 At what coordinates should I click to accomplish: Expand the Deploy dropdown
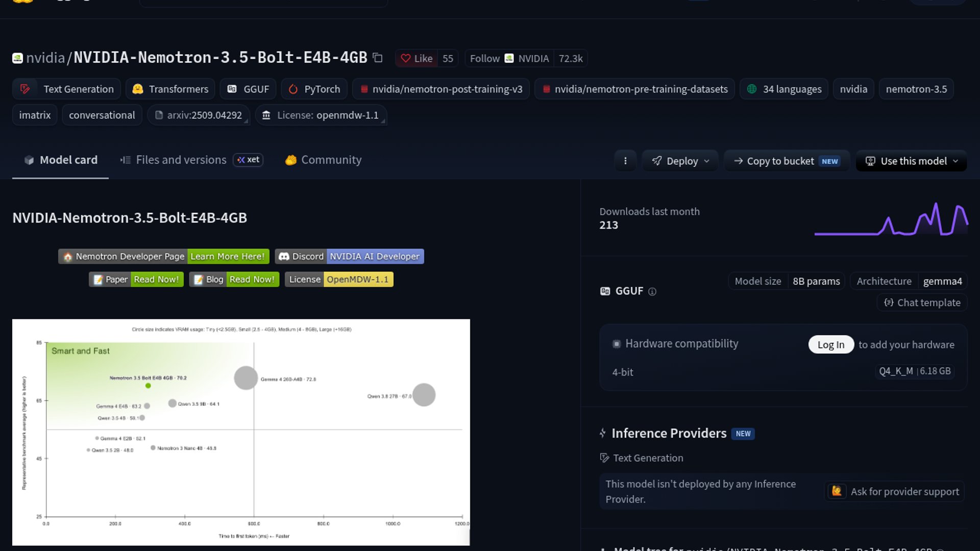tap(680, 161)
